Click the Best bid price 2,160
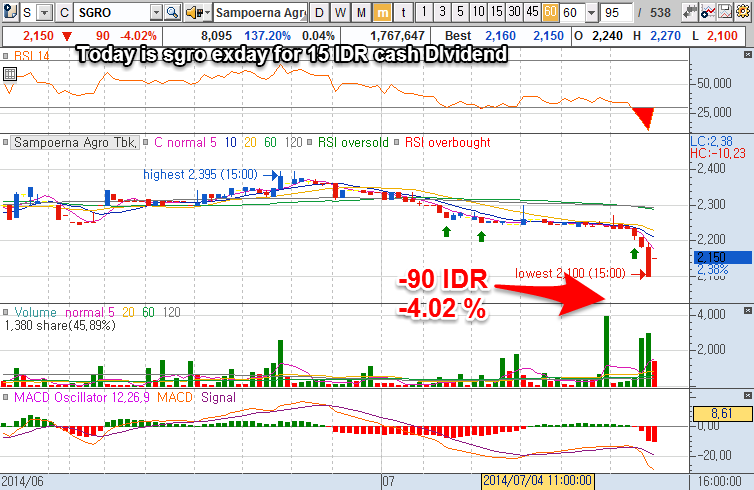The height and width of the screenshot is (490, 754). coord(500,36)
